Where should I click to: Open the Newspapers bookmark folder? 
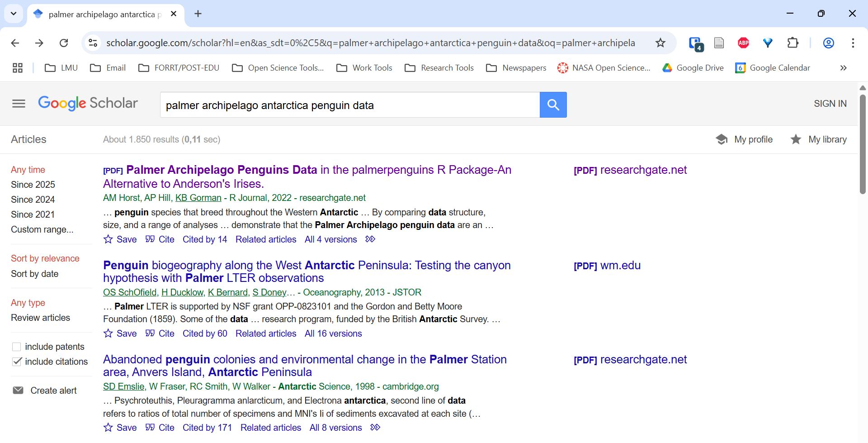[516, 68]
